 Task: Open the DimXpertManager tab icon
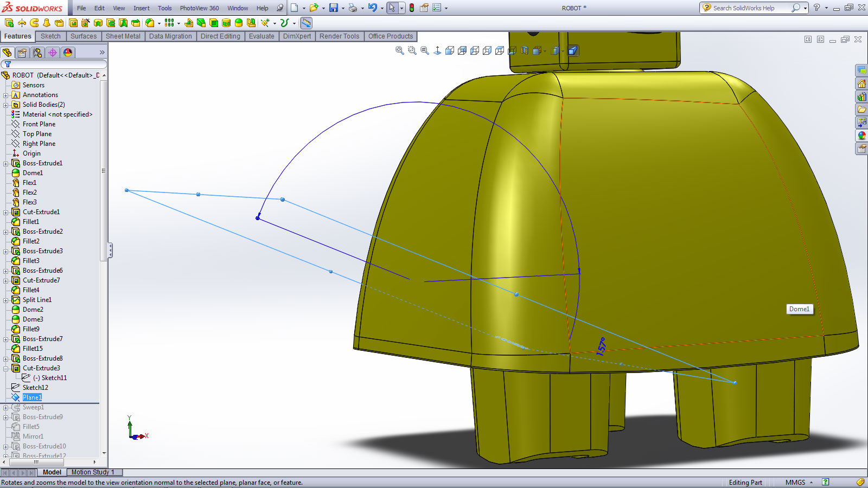click(x=53, y=53)
